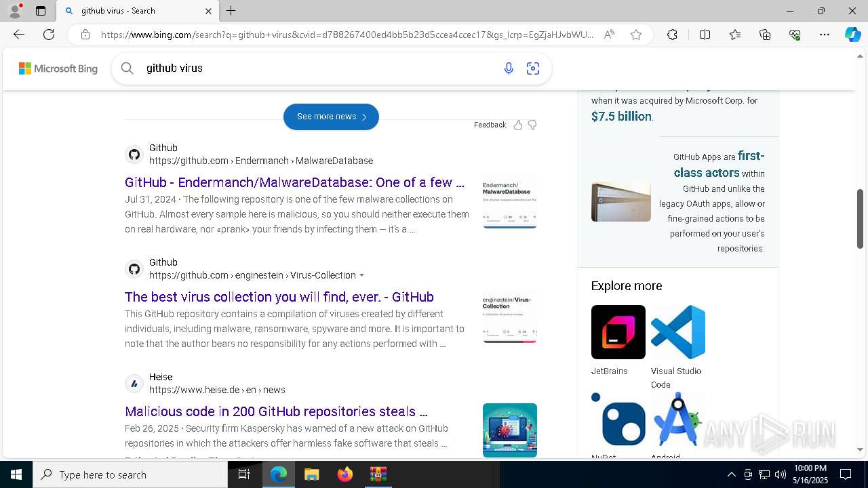The width and height of the screenshot is (868, 488).
Task: Click the Microsoft Bing logo
Action: [x=58, y=68]
